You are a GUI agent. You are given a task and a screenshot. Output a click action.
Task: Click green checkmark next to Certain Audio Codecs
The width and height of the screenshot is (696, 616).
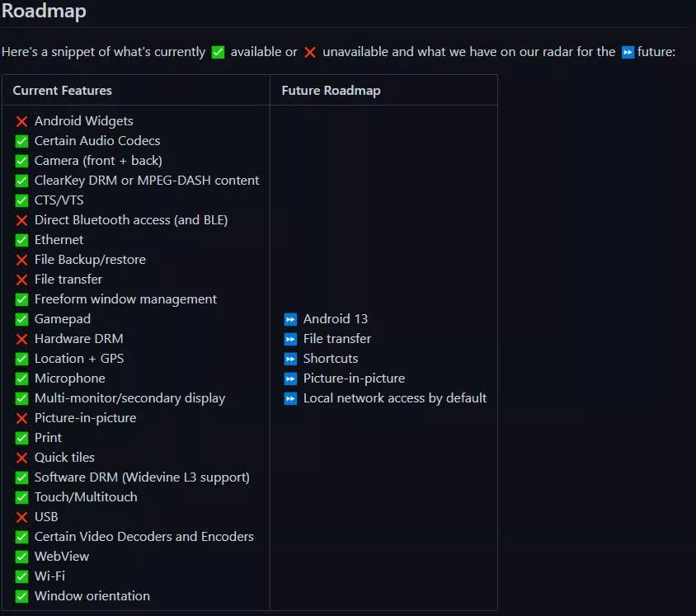21,141
